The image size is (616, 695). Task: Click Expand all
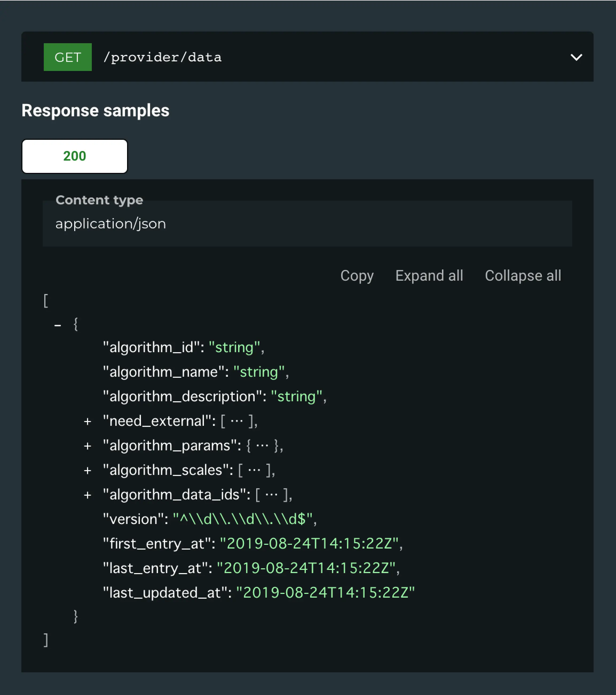(429, 276)
